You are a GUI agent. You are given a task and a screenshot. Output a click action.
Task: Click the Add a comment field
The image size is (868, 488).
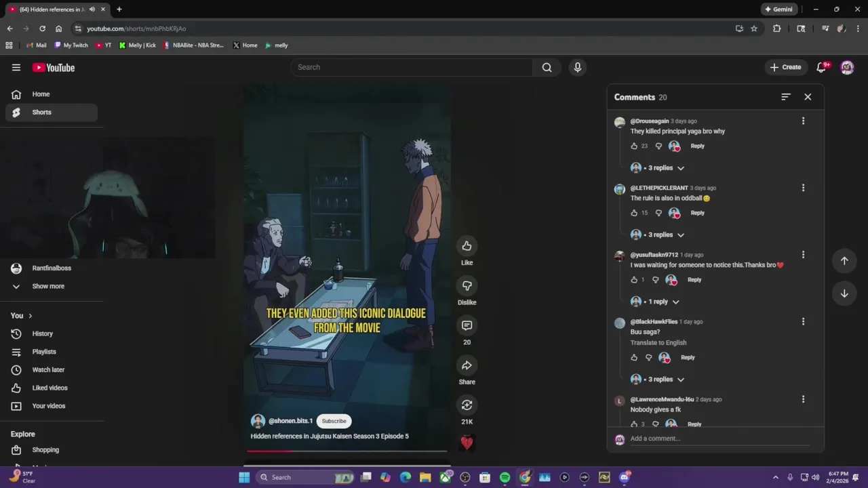tap(719, 439)
